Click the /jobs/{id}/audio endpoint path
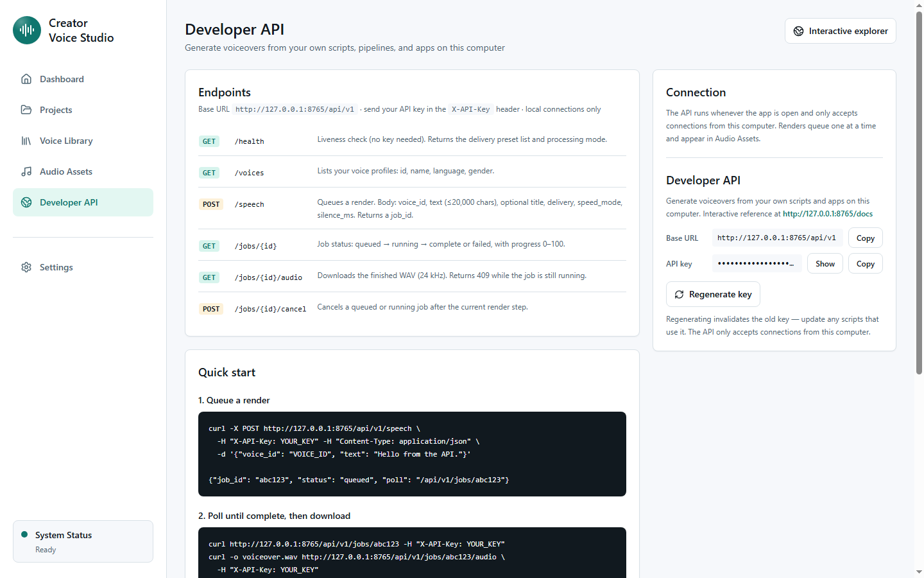Screen dimensions: 924x578 pyautogui.click(x=268, y=277)
